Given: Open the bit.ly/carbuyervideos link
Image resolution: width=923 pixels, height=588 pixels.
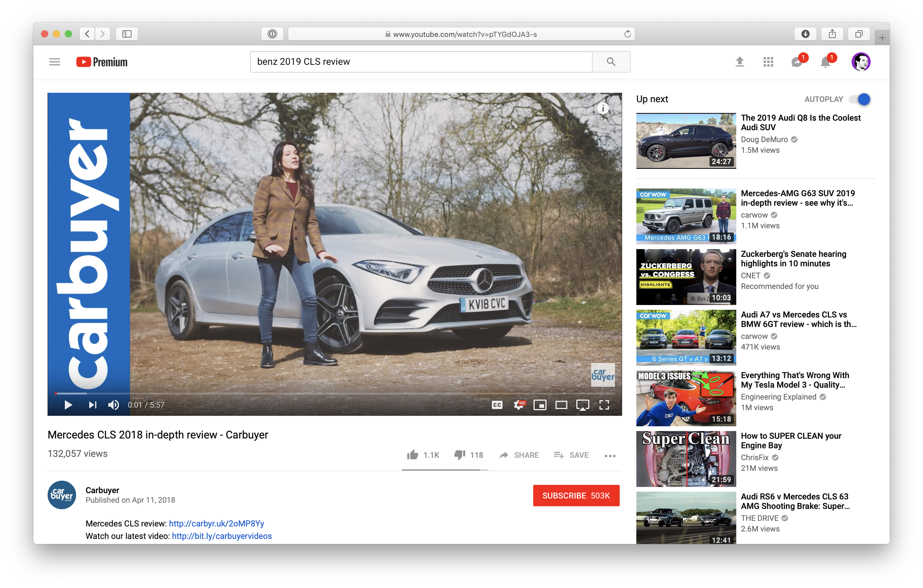Looking at the screenshot, I should (x=222, y=536).
